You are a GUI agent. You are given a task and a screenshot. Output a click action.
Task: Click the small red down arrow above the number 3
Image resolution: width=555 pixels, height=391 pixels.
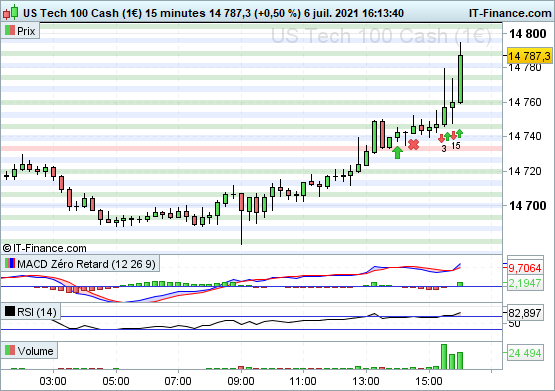pos(441,138)
